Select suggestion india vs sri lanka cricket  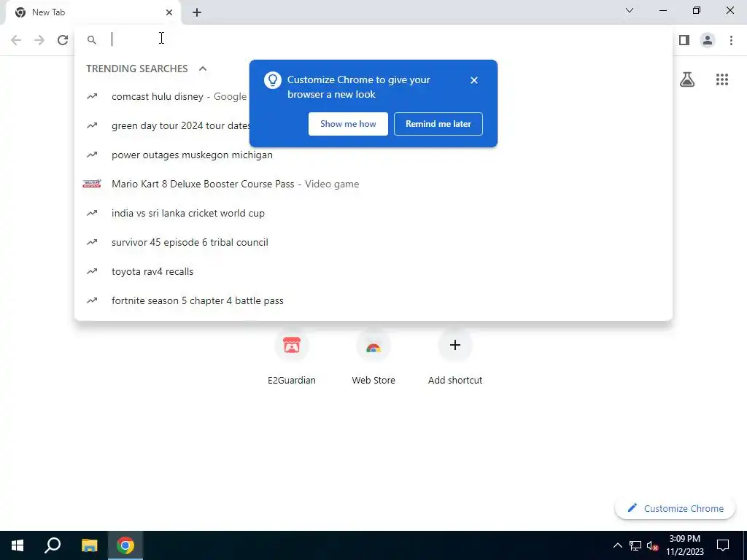[x=373, y=213]
